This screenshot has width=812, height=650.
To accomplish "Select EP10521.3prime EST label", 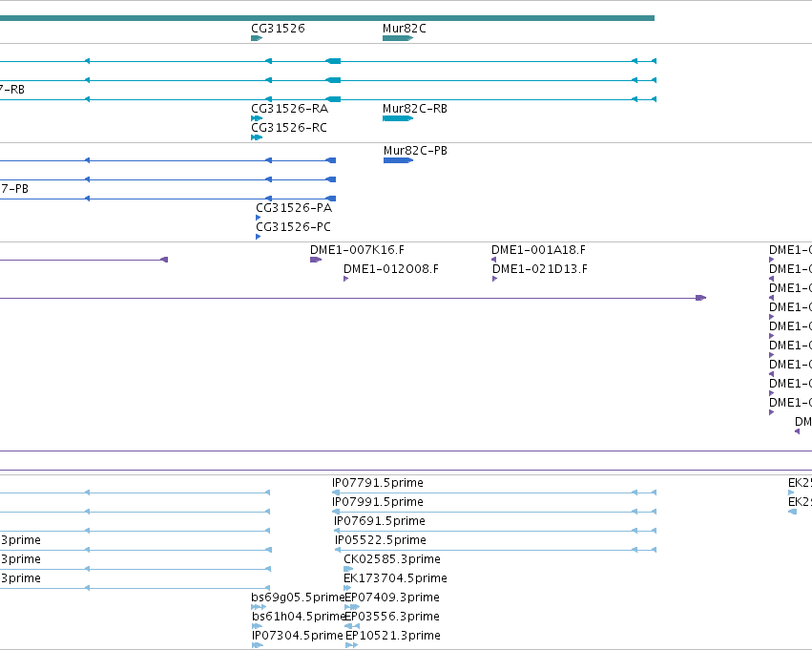I will click(x=393, y=637).
